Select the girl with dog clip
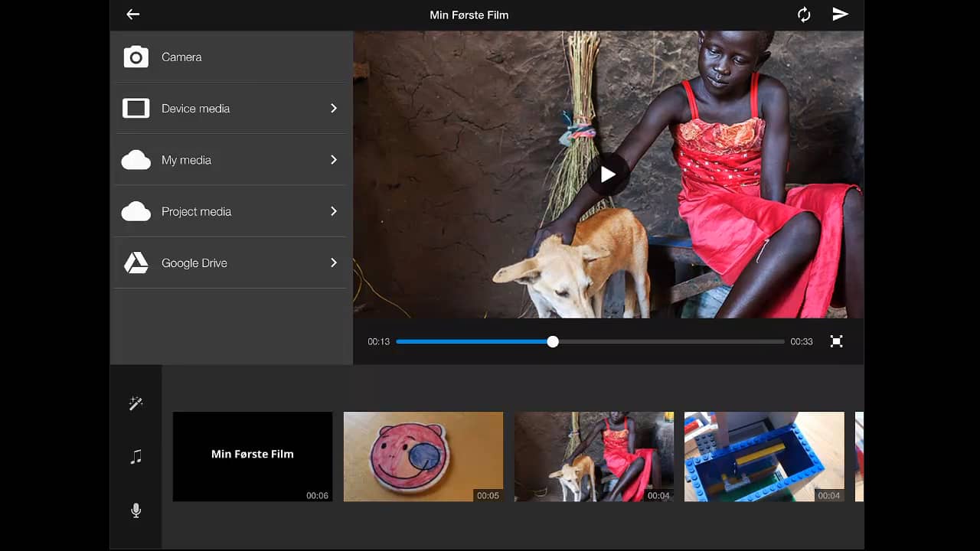This screenshot has width=980, height=551. tap(594, 457)
